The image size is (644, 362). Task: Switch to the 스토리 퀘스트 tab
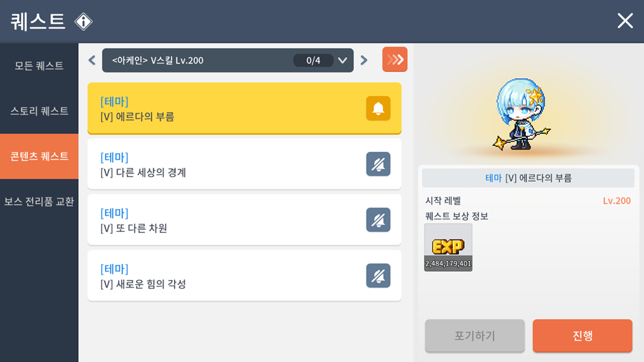pos(39,111)
